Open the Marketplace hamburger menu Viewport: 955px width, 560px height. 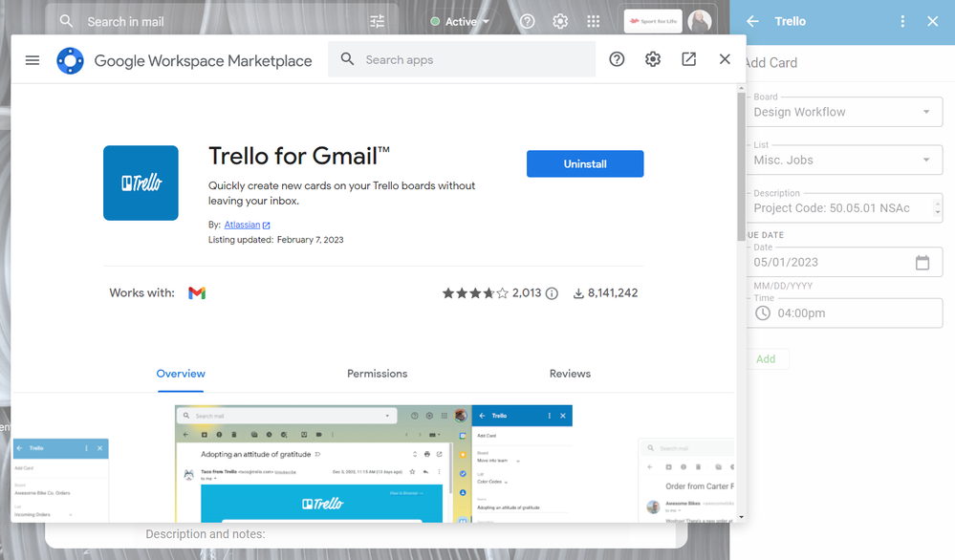(x=33, y=60)
